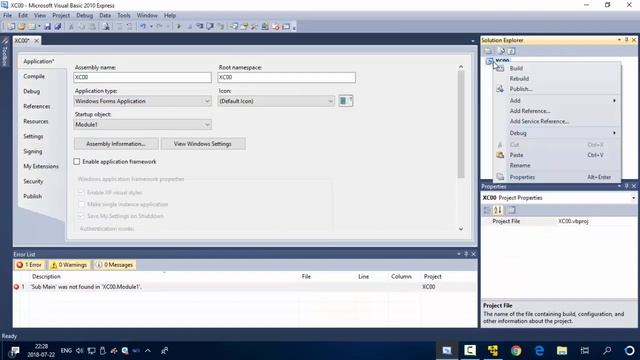Switch to the Compile side tab
Viewport: 640px width, 360px height.
click(34, 76)
